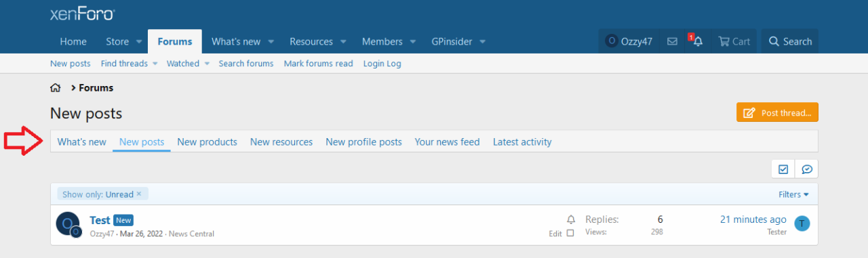Expand the What's new nav dropdown arrow
This screenshot has width=868, height=258.
(271, 42)
